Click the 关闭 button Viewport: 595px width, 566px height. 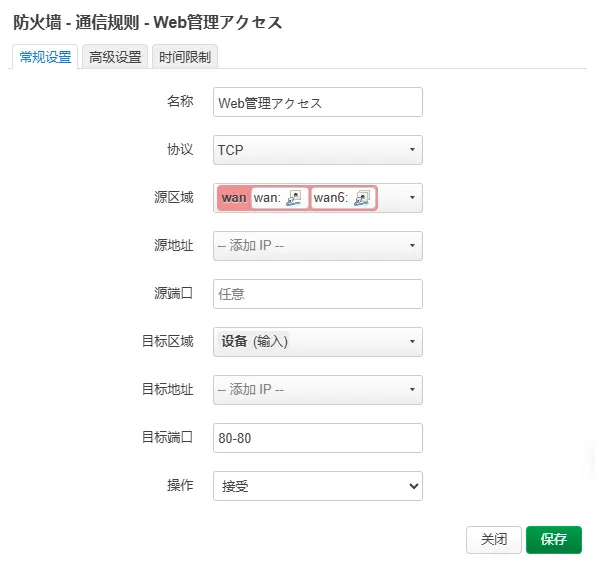point(494,540)
